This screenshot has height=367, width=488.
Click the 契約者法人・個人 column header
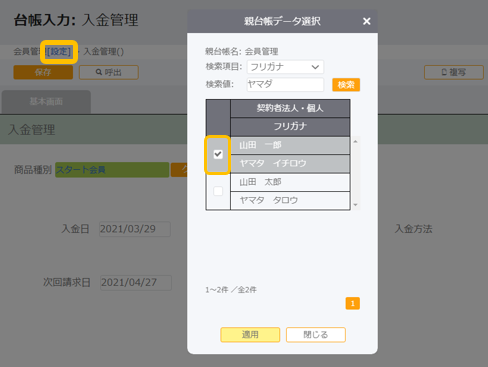(x=290, y=108)
